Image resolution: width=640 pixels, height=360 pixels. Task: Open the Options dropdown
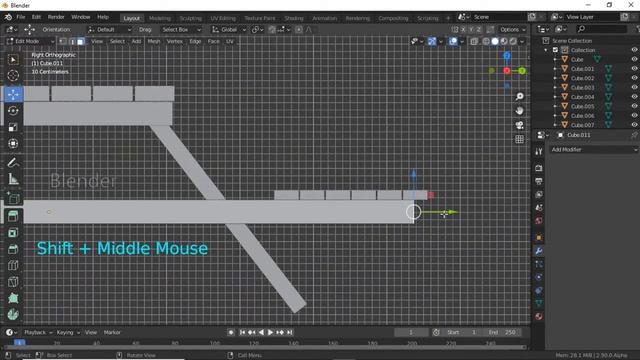pos(513,29)
